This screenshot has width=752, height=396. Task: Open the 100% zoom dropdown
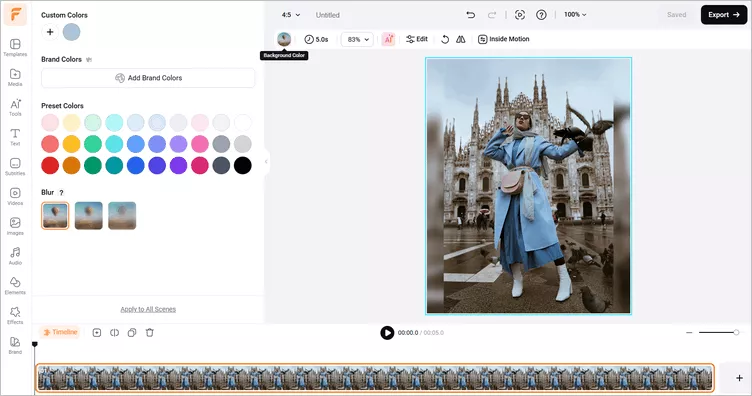(x=575, y=15)
